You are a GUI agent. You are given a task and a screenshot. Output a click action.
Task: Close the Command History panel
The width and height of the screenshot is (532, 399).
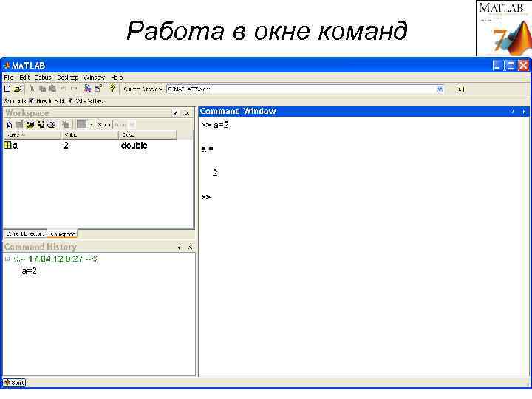point(190,248)
